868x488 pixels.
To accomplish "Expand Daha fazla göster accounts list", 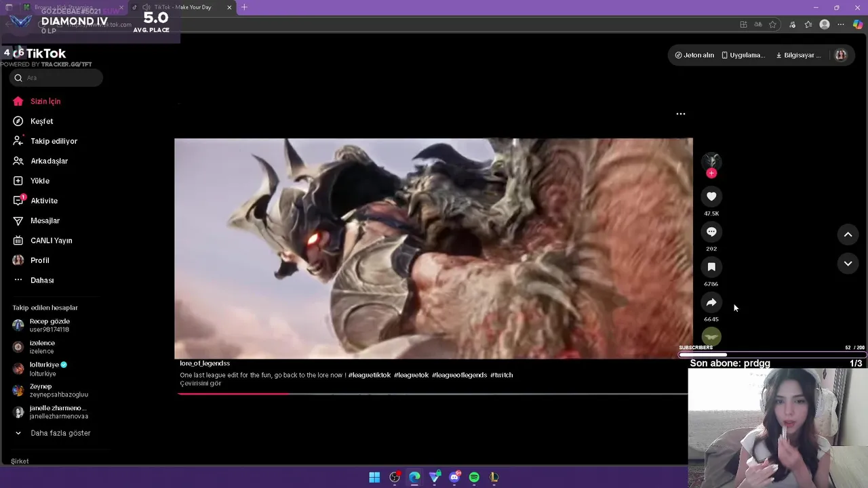I will (x=52, y=433).
